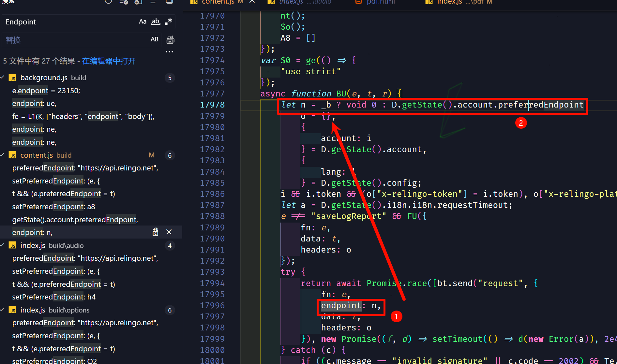This screenshot has height=364, width=617.
Task: Open result "e.endpoint = 23150;"
Action: click(x=46, y=91)
